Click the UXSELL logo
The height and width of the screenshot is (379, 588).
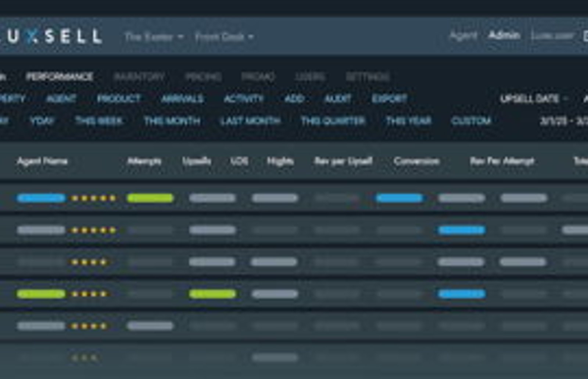(51, 36)
